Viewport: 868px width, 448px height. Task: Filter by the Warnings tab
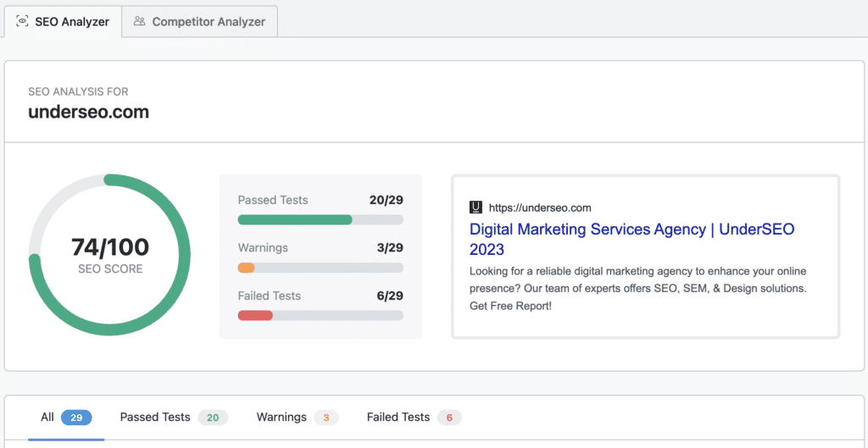[281, 417]
